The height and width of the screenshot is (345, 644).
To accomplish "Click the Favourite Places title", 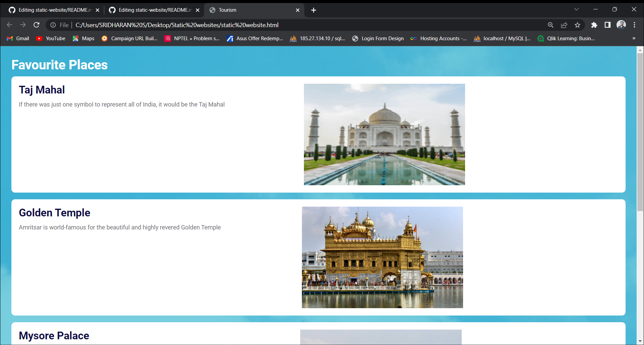I will 60,65.
